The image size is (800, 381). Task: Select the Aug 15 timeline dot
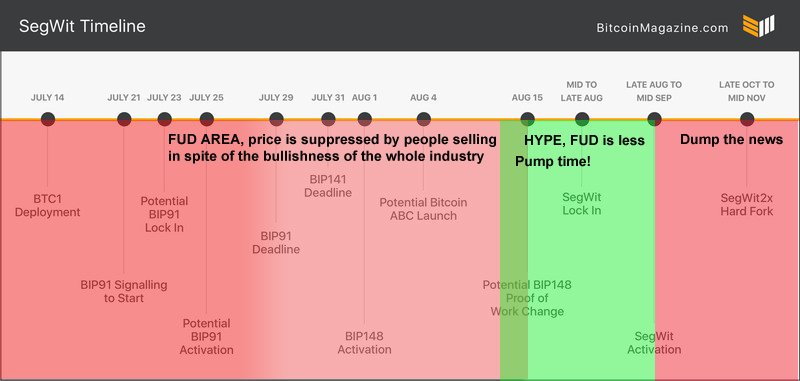point(528,119)
